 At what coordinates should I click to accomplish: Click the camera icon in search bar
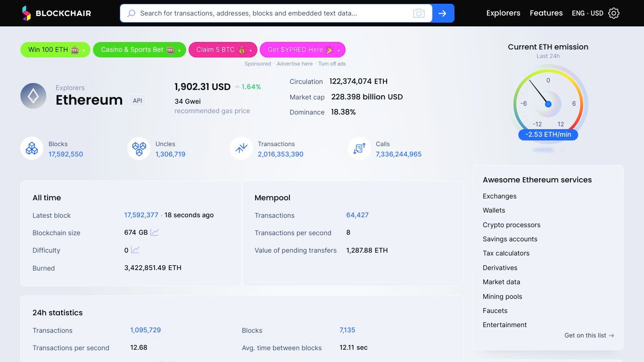(x=419, y=14)
